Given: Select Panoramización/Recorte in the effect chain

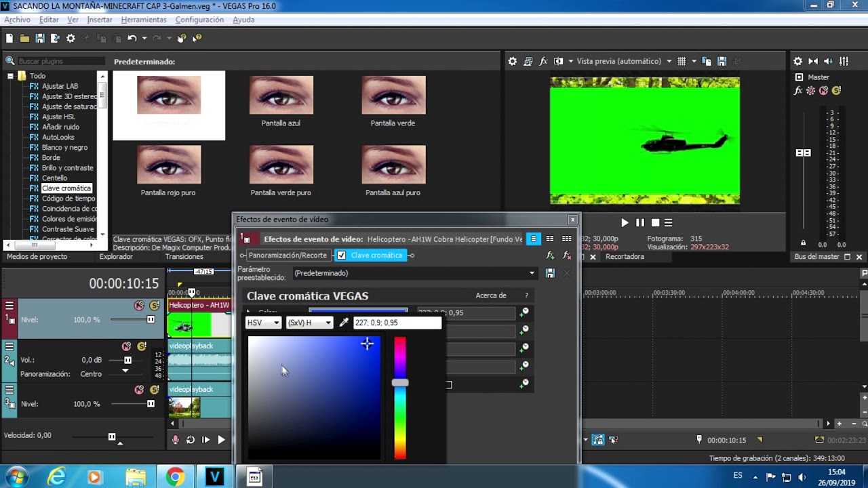Looking at the screenshot, I should 287,256.
